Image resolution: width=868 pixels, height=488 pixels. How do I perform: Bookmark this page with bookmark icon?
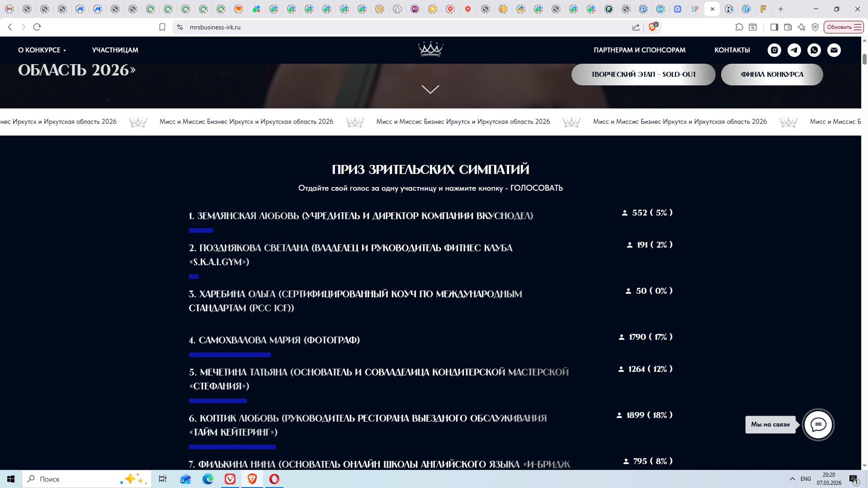[162, 27]
